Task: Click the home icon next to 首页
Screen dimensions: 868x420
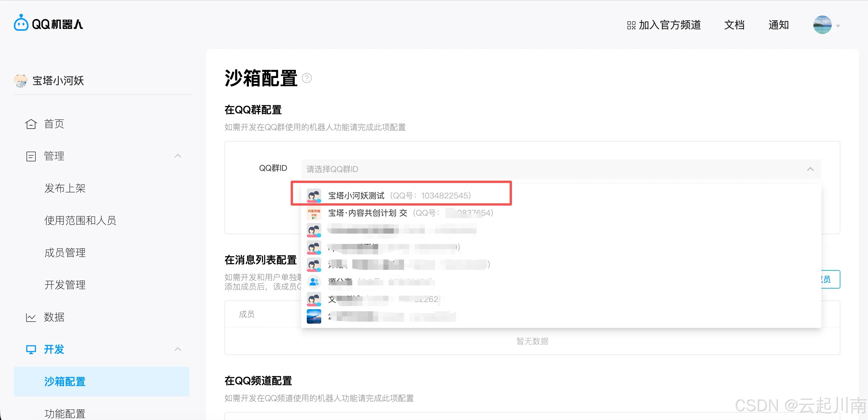Action: 31,124
